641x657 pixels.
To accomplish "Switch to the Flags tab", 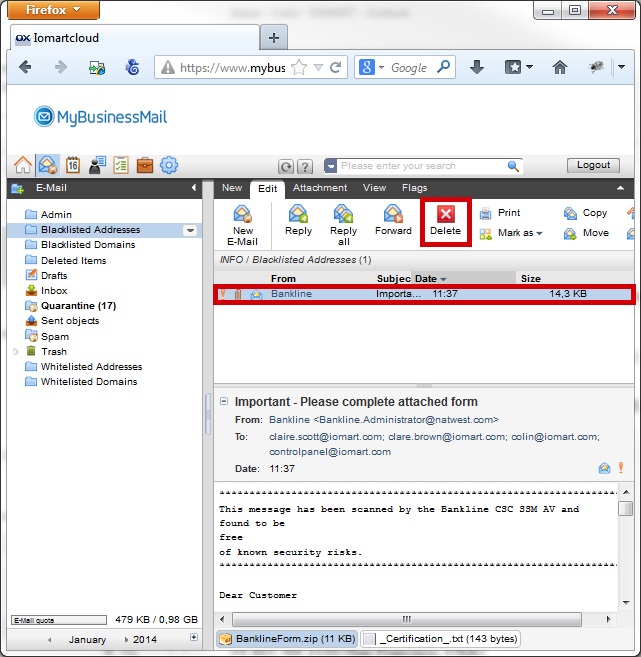I will pos(414,188).
